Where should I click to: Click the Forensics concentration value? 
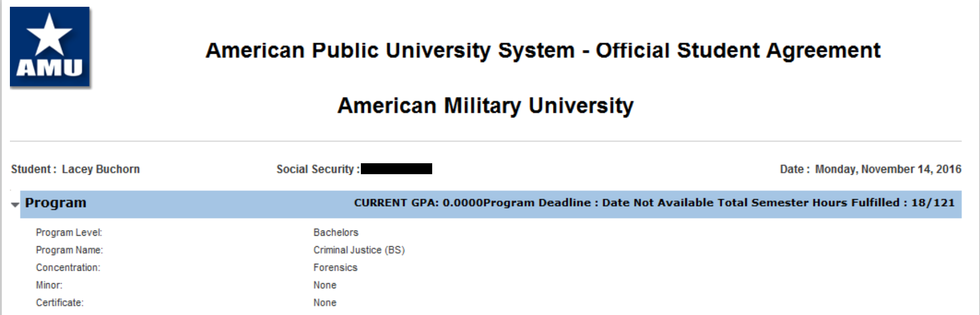coord(335,268)
